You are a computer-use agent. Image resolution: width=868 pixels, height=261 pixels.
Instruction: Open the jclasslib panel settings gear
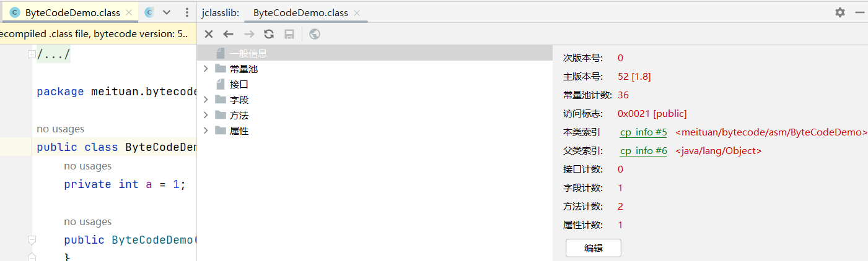coord(840,12)
